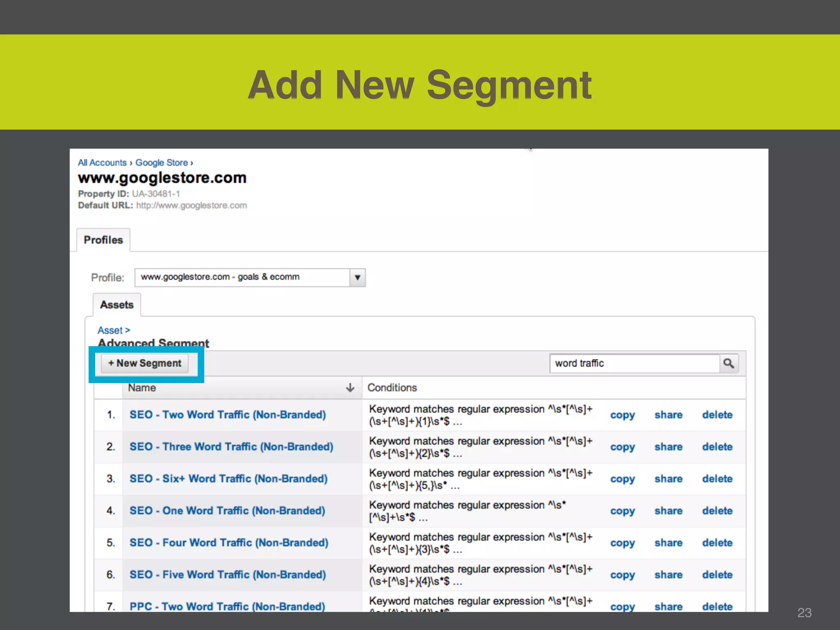Open PPC - Two Word Traffic segment
This screenshot has width=840, height=630.
[x=227, y=606]
